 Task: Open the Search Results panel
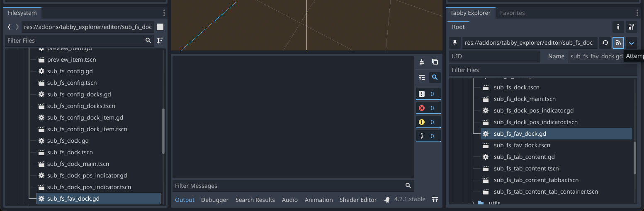tap(255, 199)
